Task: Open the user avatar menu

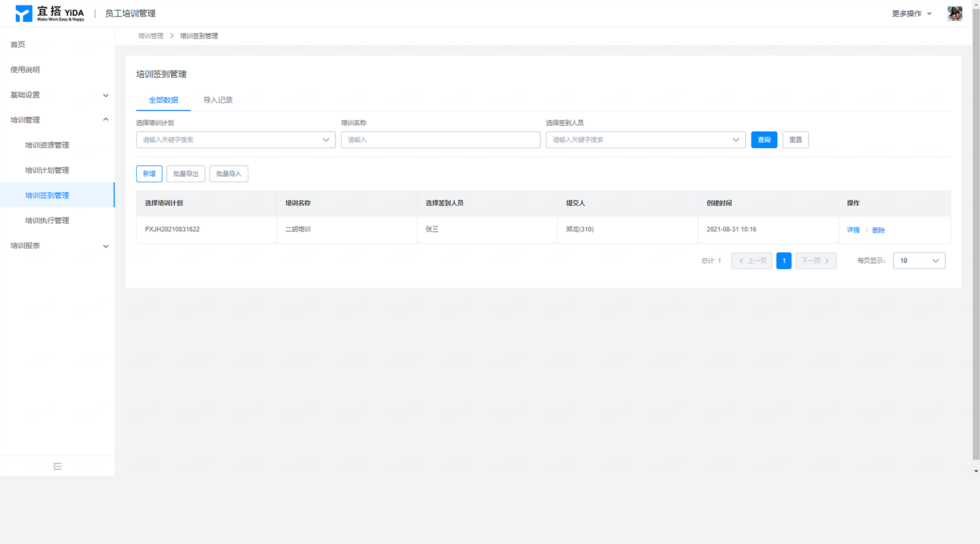Action: [955, 14]
